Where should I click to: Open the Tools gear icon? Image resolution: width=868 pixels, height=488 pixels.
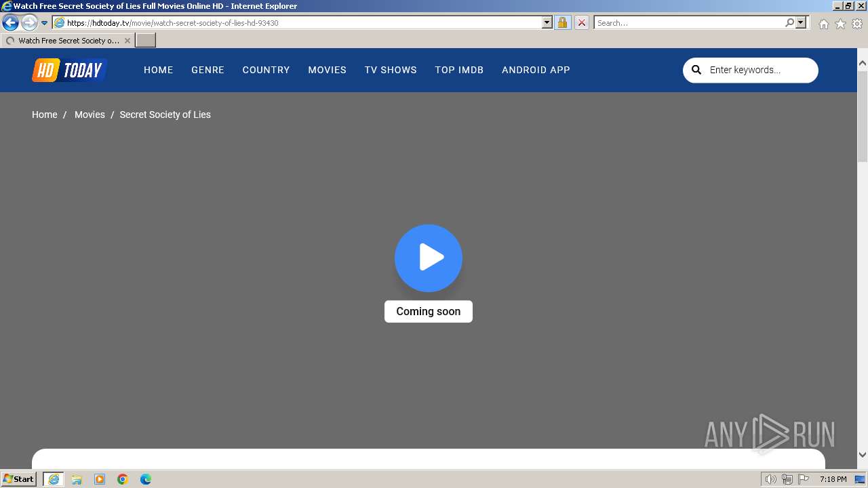point(857,23)
